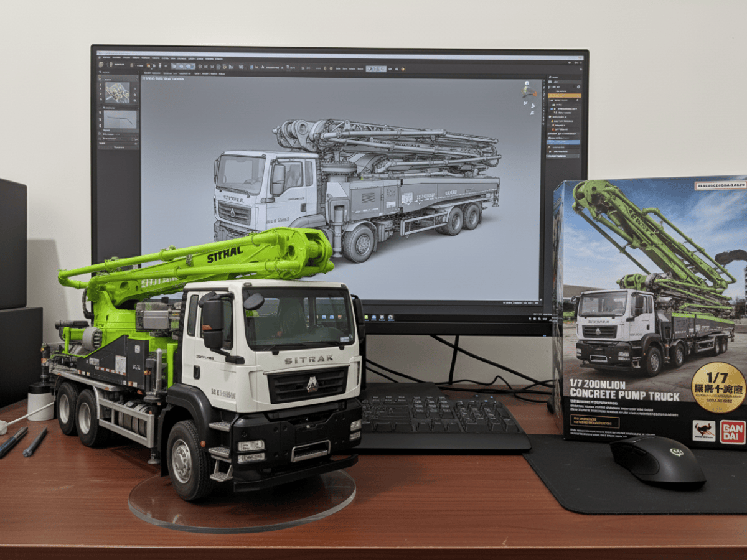This screenshot has width=747, height=560.
Task: Select the blue highlighted row in right panel
Action: 563,142
